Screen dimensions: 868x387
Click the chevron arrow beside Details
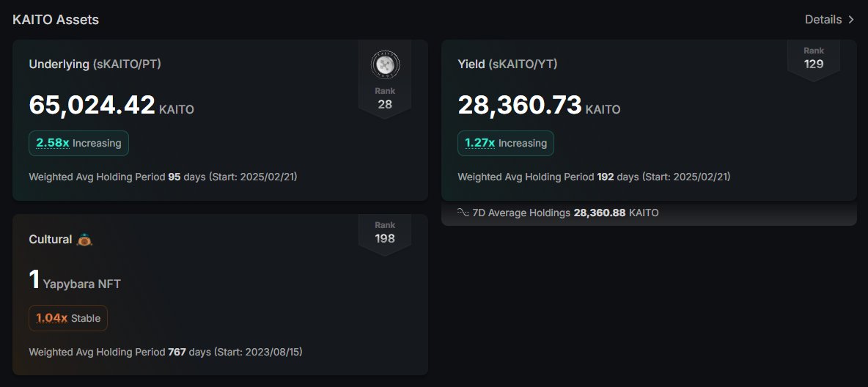tap(851, 20)
